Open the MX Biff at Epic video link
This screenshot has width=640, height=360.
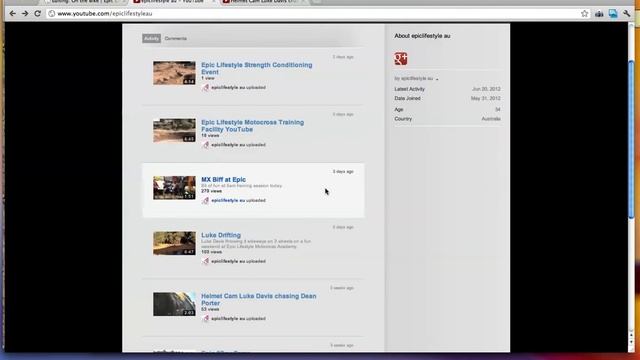(x=223, y=180)
